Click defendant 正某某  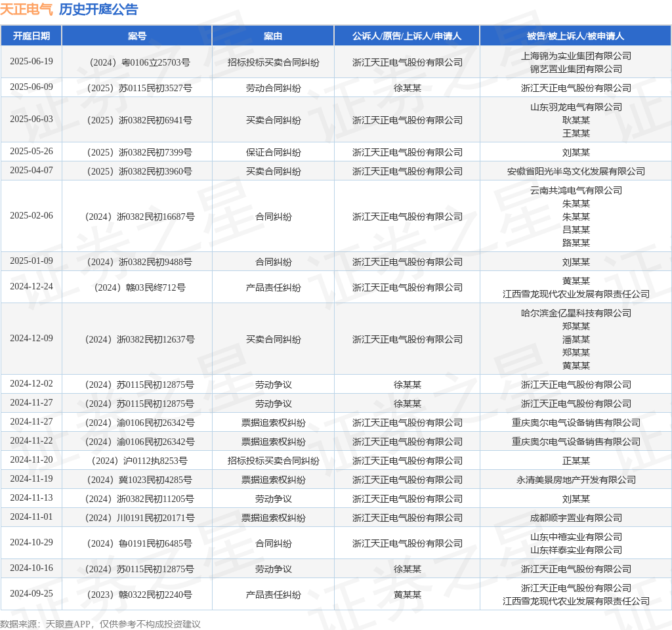[576, 461]
